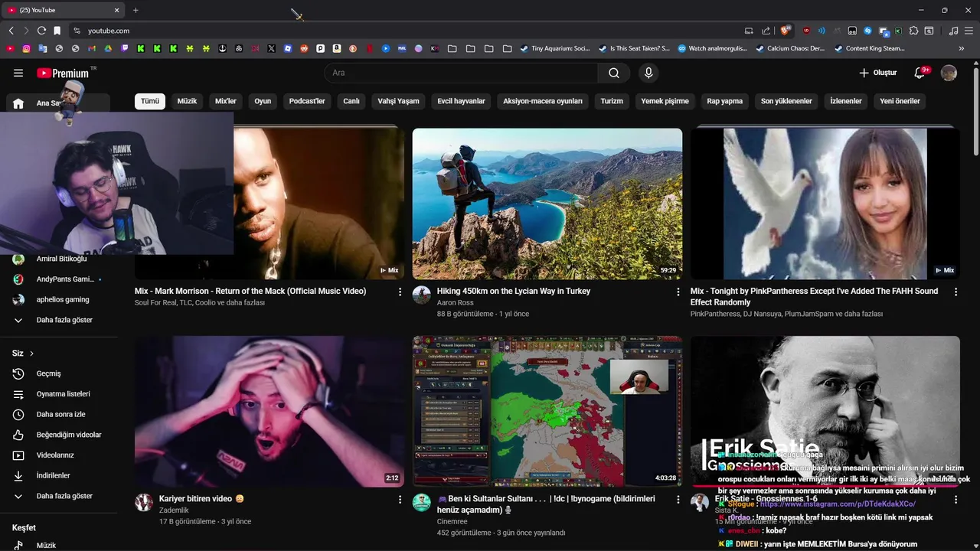
Task: Open the notifications bell
Action: [920, 73]
